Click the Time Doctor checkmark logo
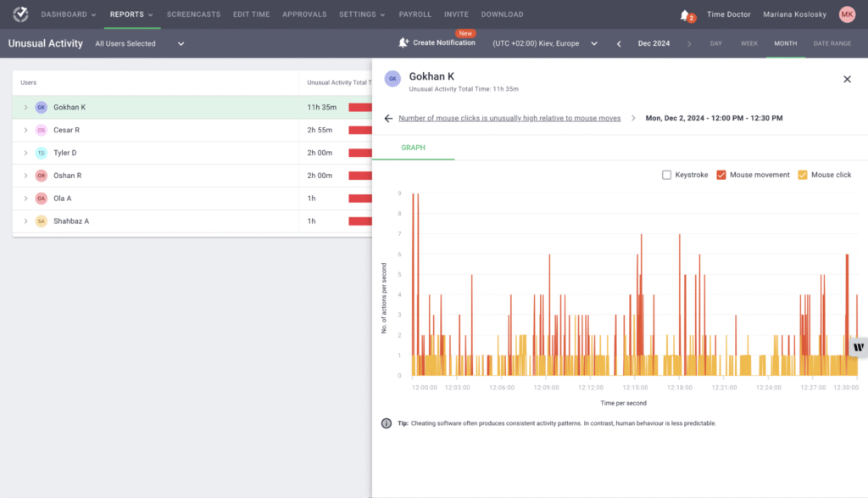868x498 pixels. (x=20, y=14)
